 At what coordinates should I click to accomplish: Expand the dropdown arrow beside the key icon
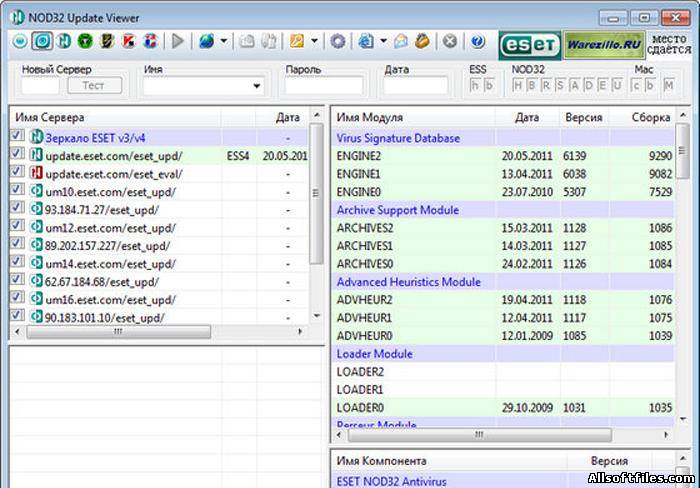[x=314, y=41]
